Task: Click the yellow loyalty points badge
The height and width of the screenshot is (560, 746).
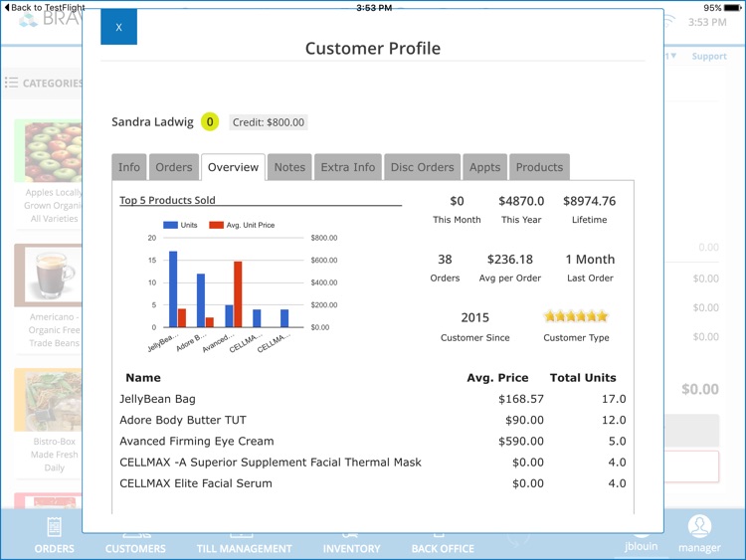Action: (210, 122)
